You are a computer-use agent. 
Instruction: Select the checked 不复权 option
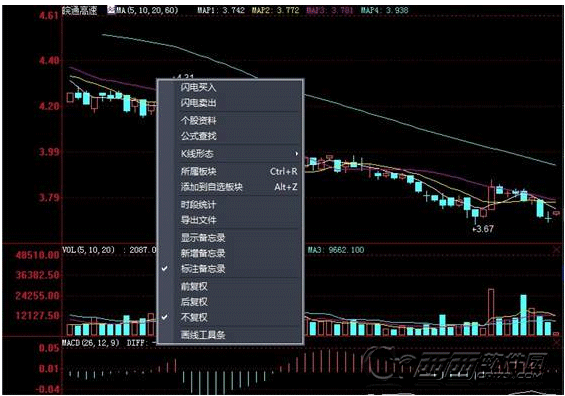(x=230, y=317)
